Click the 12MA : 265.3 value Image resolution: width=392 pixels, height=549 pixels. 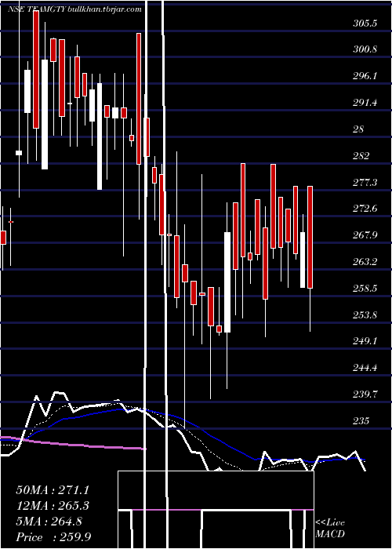pyautogui.click(x=53, y=506)
